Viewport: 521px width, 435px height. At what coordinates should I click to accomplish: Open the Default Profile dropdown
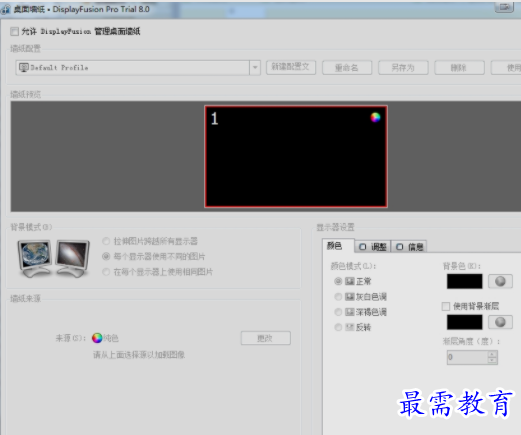pyautogui.click(x=255, y=68)
